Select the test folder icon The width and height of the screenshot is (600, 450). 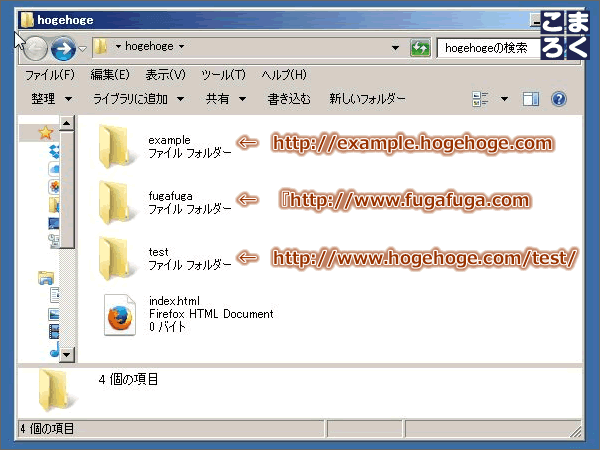116,258
